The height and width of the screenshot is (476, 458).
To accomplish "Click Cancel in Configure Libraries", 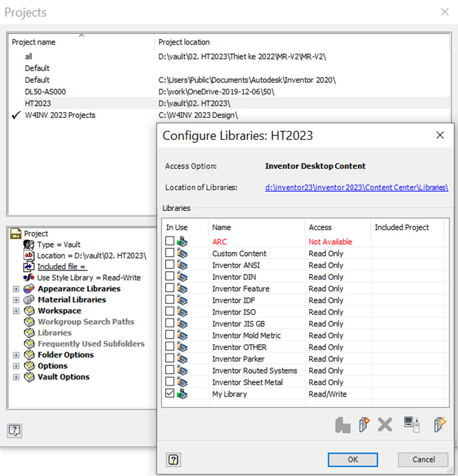I will (x=423, y=460).
